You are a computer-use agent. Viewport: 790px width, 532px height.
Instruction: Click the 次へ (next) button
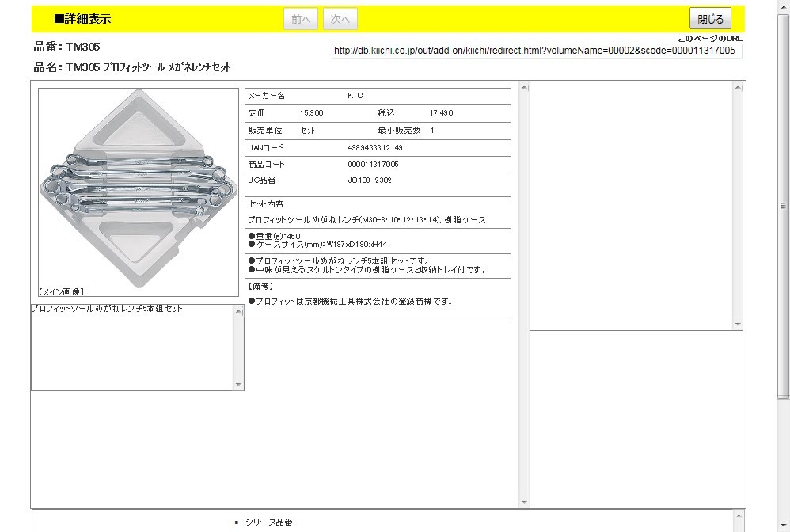point(340,19)
